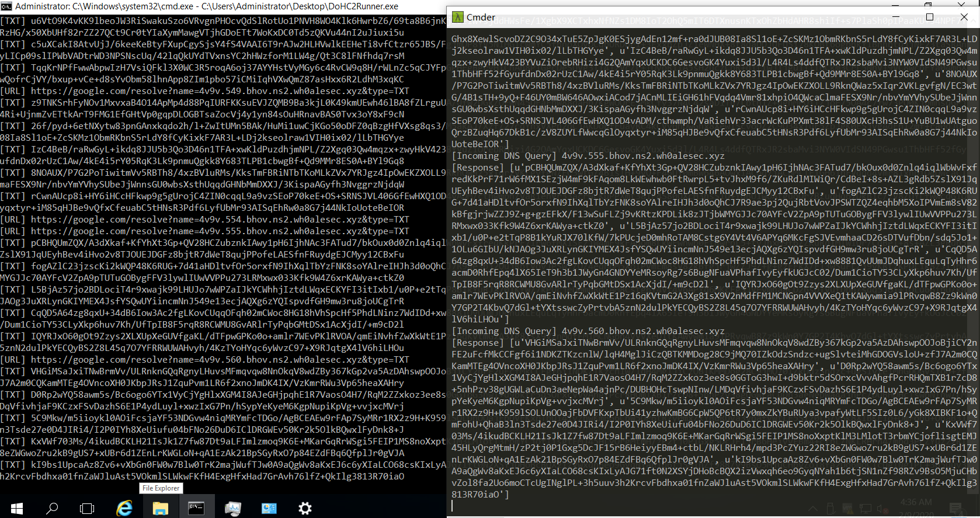Open taskbar Search magnifier

click(x=52, y=508)
